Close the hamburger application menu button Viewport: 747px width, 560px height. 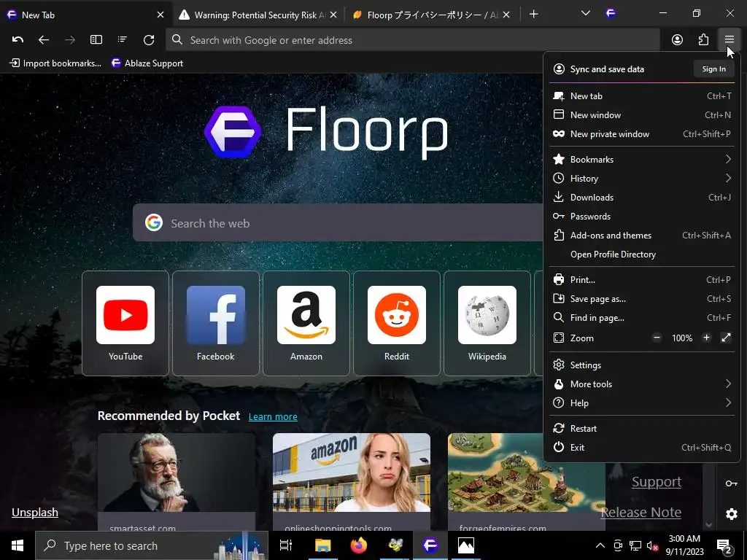(x=729, y=40)
